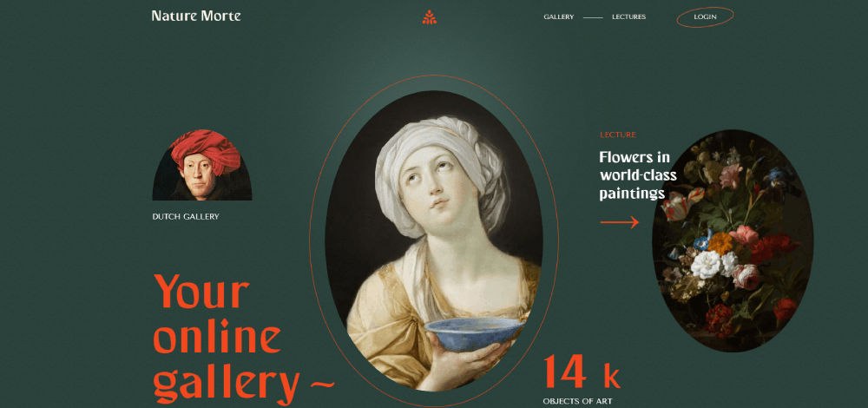Select the Dutch Gallery label link
The image size is (868, 408).
coord(186,216)
